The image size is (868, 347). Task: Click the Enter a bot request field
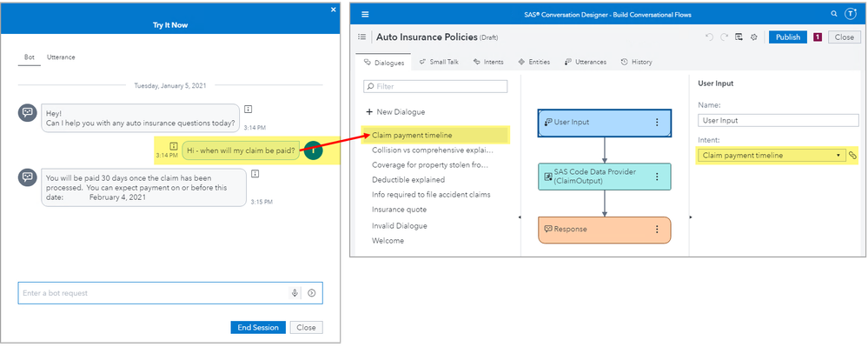pyautogui.click(x=170, y=293)
